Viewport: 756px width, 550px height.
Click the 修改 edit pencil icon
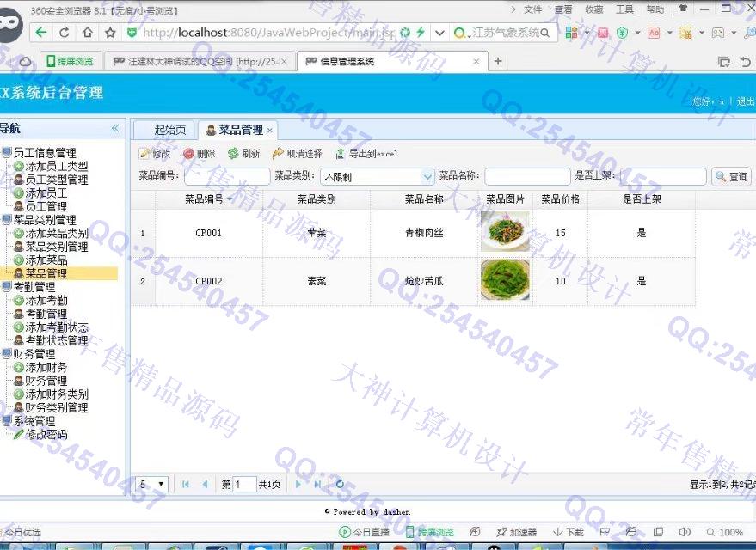coord(144,154)
